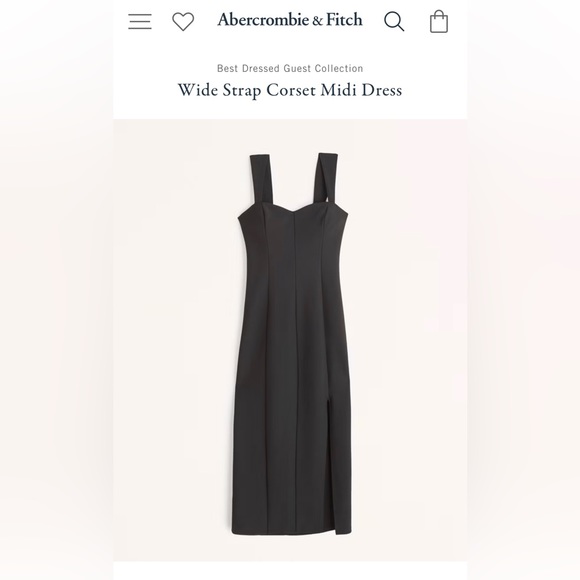This screenshot has height=580, width=580.
Task: Click the blurred right background panel
Action: (523, 290)
